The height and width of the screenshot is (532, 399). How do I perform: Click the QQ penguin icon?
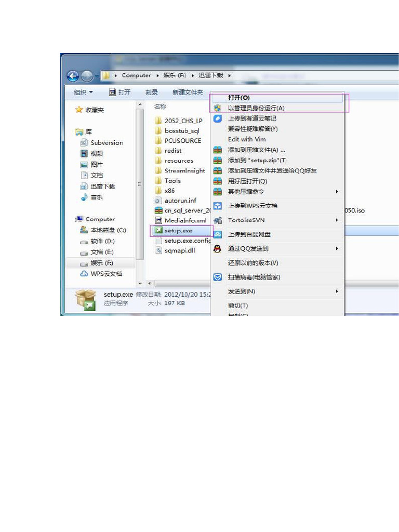(218, 248)
